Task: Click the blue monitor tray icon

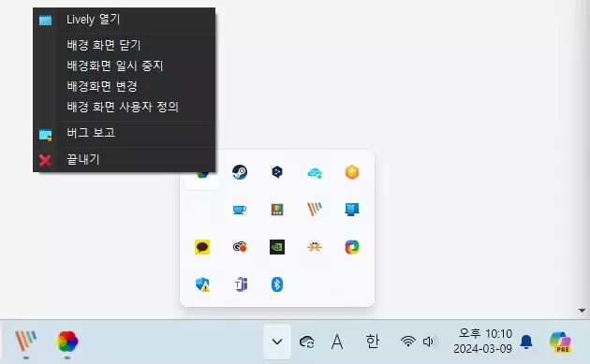Action: click(x=352, y=210)
